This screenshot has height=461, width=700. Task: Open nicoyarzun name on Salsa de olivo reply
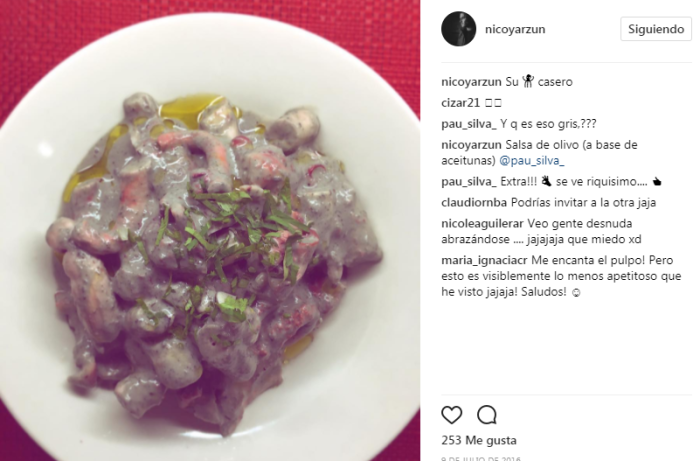click(x=471, y=145)
